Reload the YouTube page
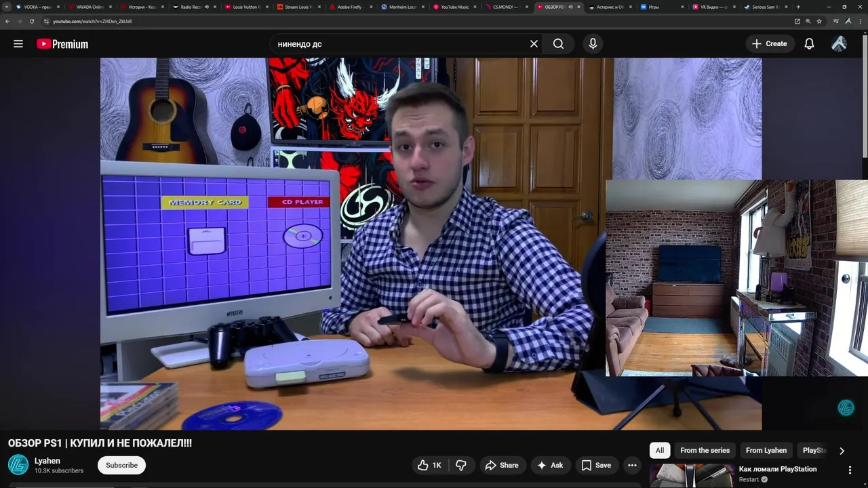Screen dimensions: 868x488 click(x=31, y=21)
